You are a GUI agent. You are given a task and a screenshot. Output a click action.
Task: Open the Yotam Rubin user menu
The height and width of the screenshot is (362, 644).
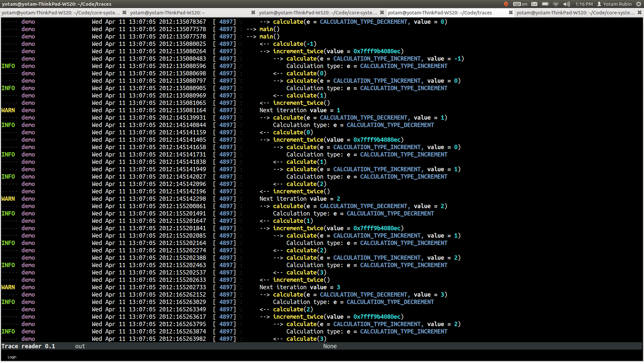coord(614,4)
